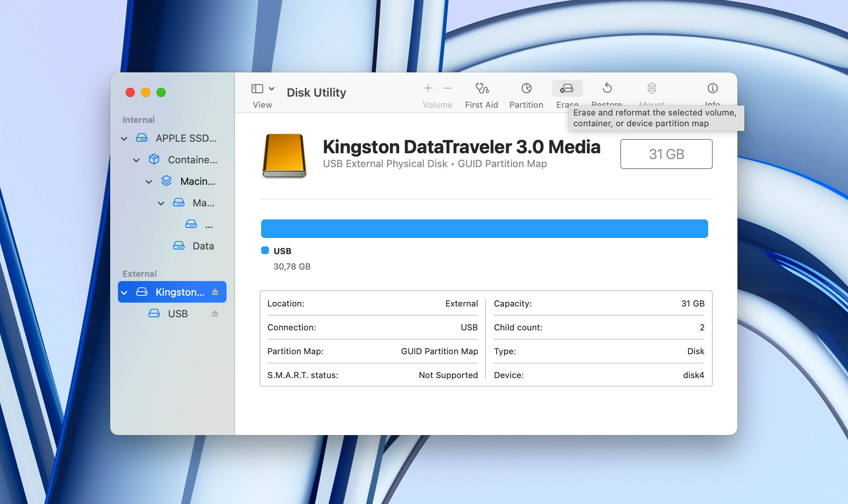Click the Erase disk icon

coord(567,89)
